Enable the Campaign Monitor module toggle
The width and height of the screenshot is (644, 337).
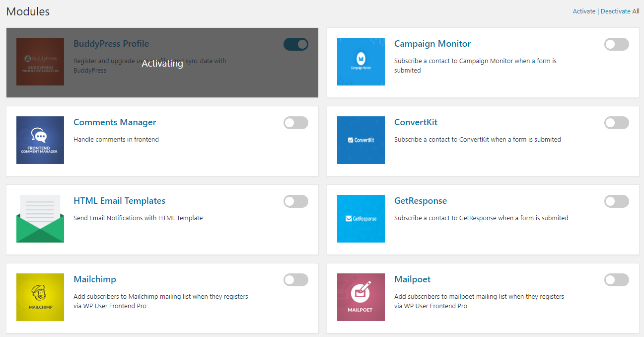tap(617, 44)
